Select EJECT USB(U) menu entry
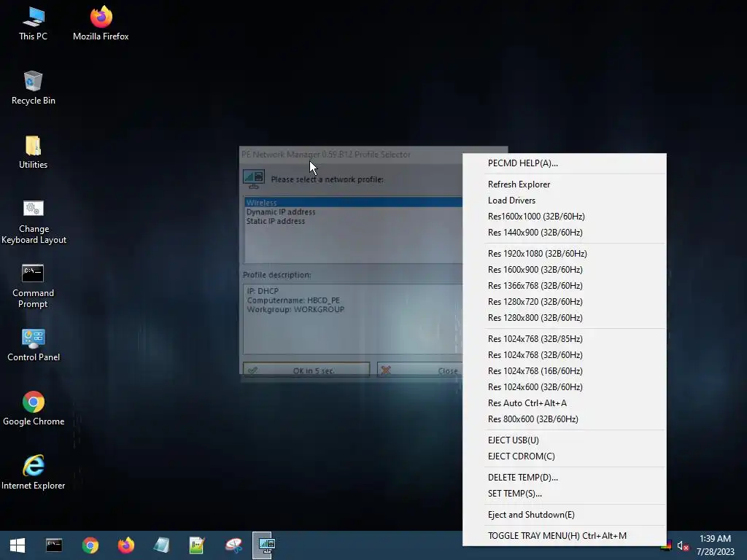The height and width of the screenshot is (560, 747). coord(565,440)
